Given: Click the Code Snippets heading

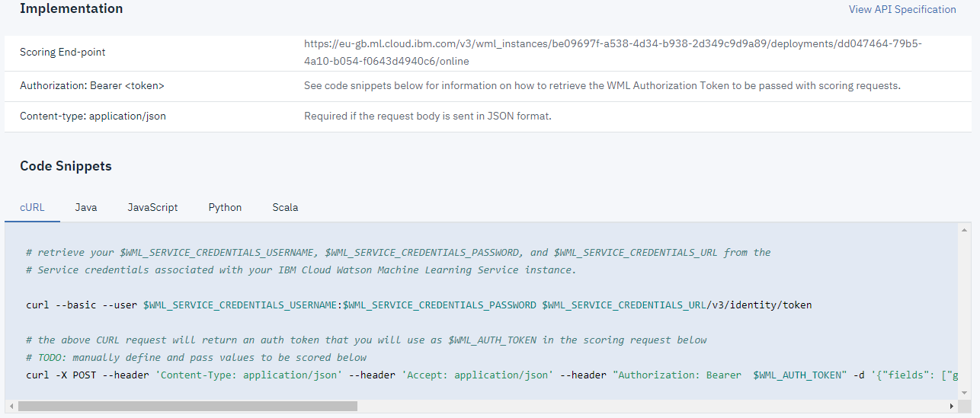Looking at the screenshot, I should pos(66,167).
